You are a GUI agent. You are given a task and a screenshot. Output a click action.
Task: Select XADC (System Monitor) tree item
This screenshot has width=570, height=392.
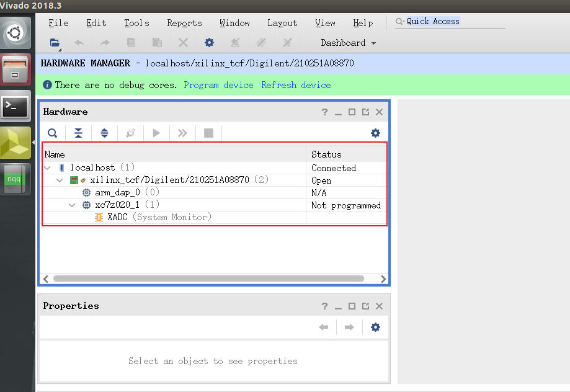click(x=159, y=217)
